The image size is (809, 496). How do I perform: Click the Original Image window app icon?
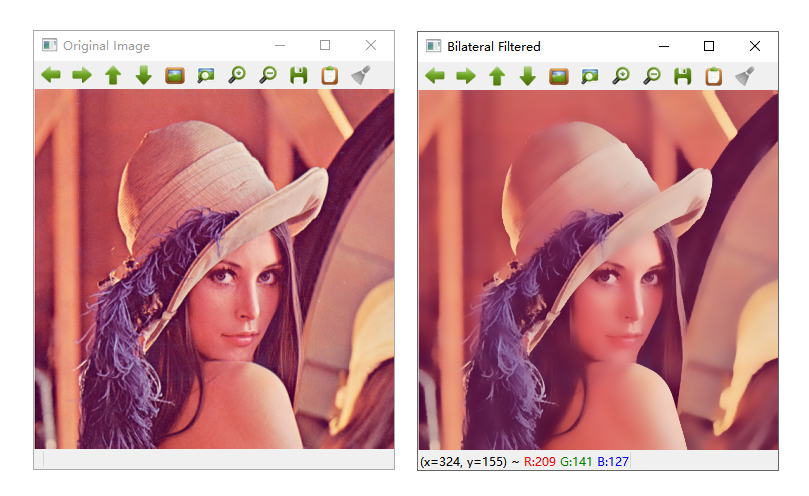pos(50,45)
